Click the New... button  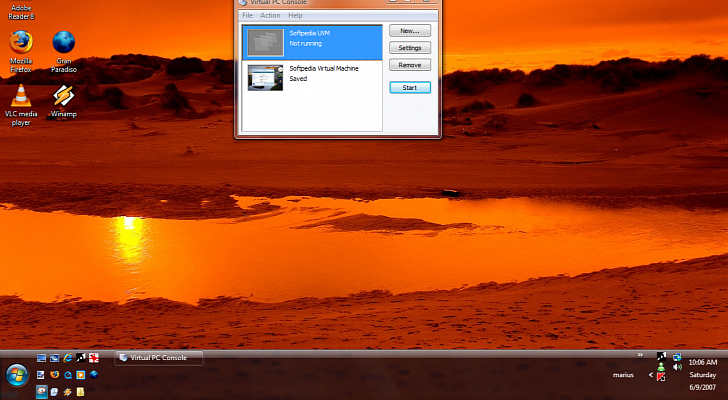(409, 31)
